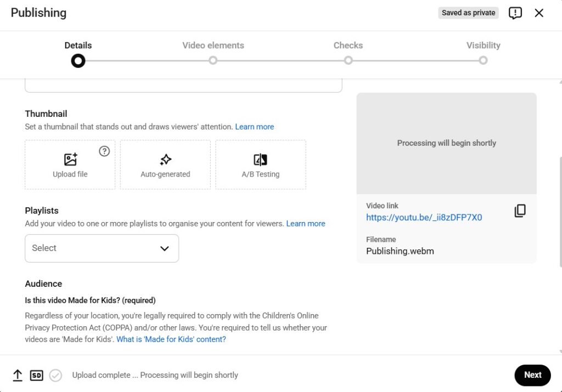562x392 pixels.
Task: Click the youtu.be video link
Action: 424,217
